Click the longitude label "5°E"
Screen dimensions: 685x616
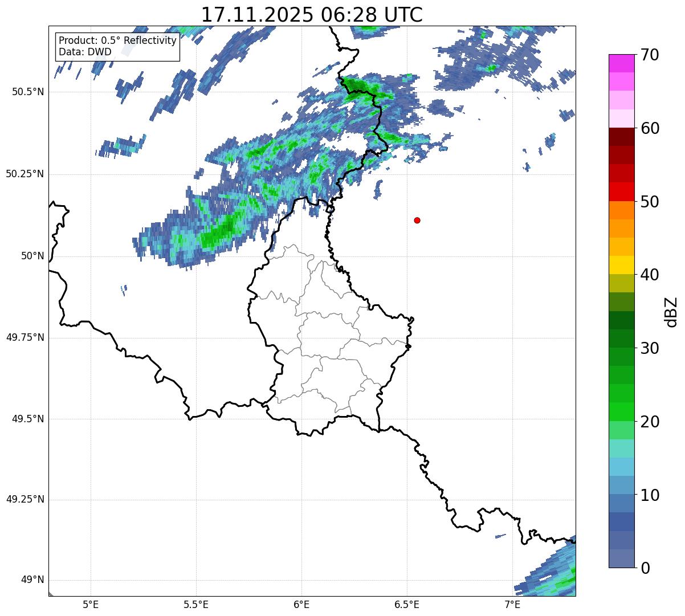(91, 604)
